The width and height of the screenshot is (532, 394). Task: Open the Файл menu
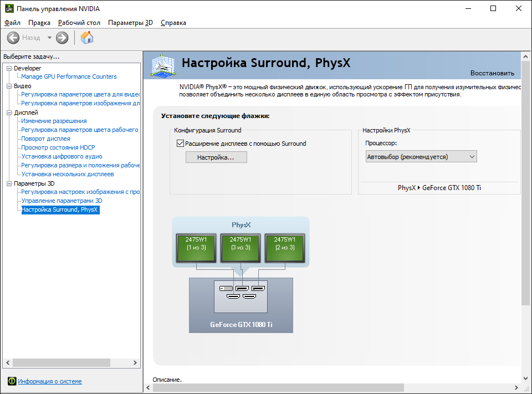click(x=13, y=23)
